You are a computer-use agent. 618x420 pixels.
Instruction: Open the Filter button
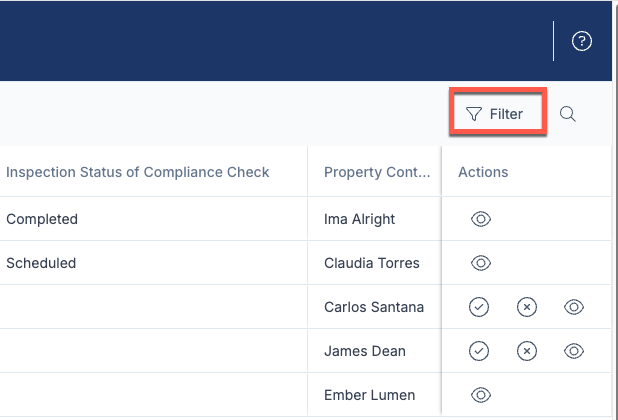pyautogui.click(x=497, y=114)
